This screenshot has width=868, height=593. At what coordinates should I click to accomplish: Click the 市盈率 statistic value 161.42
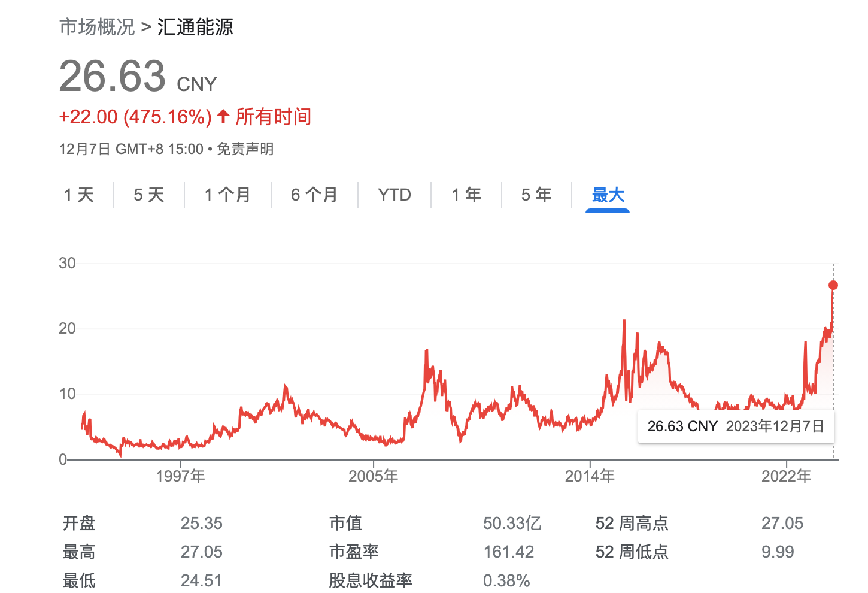(509, 551)
